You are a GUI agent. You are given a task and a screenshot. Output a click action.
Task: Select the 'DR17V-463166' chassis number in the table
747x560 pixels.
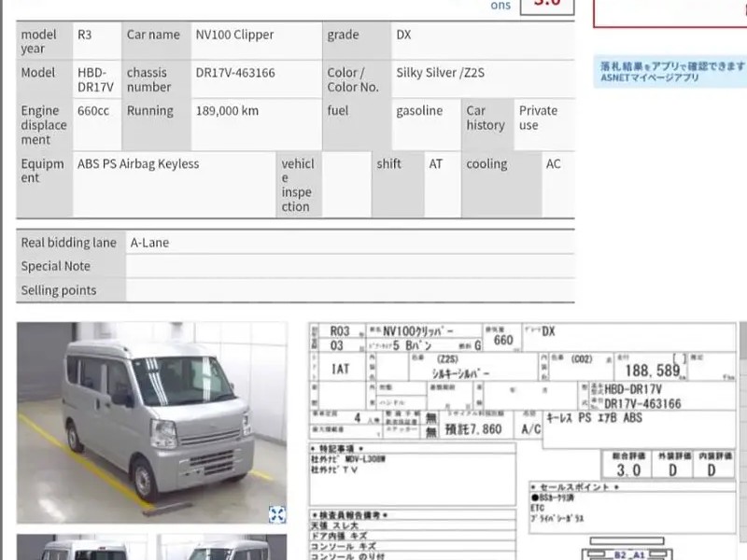(x=235, y=73)
